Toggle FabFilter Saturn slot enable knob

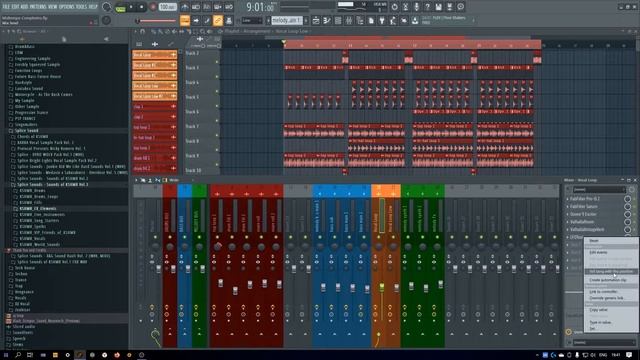(x=627, y=207)
